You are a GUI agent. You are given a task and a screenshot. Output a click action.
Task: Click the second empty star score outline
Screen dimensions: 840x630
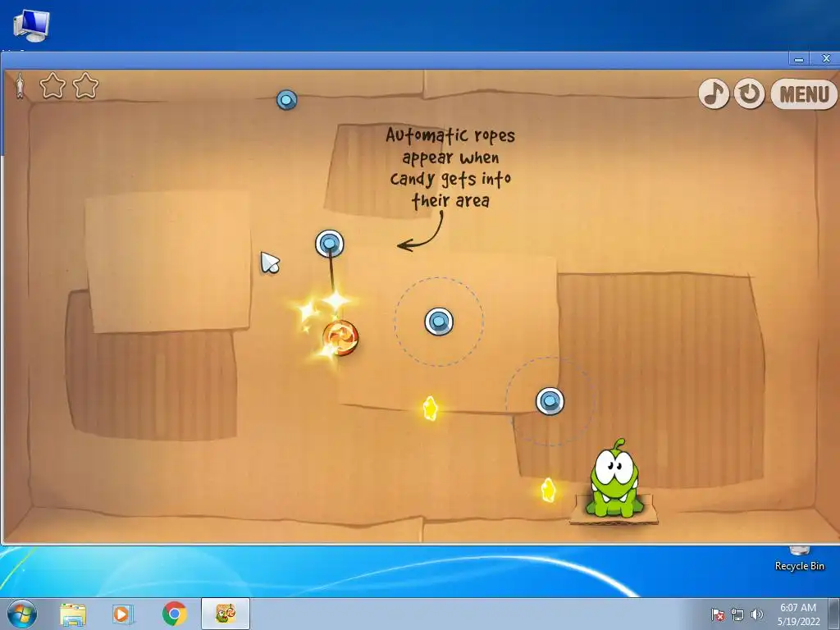(x=85, y=85)
